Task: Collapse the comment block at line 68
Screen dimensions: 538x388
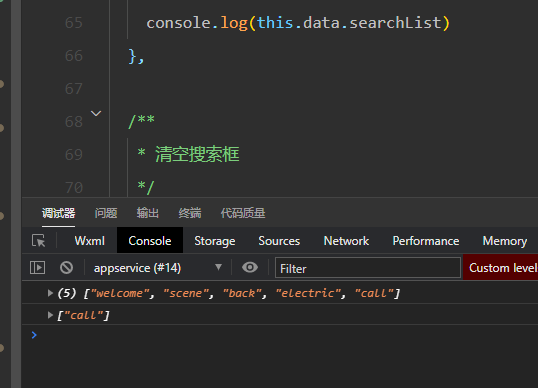Action: (x=96, y=113)
